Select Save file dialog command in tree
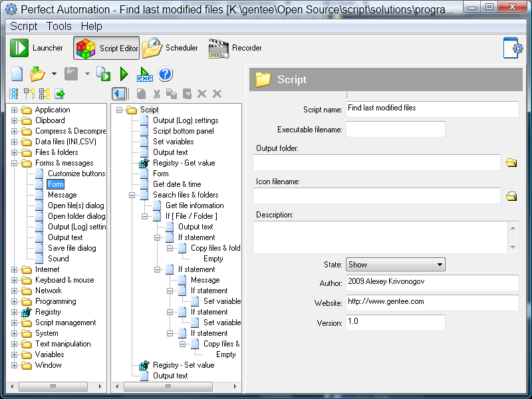The height and width of the screenshot is (399, 532). 71,248
